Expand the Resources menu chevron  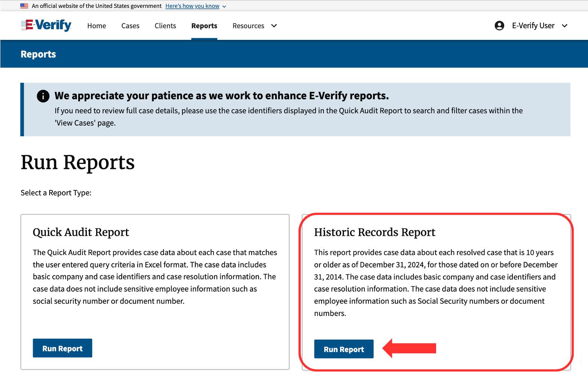[274, 26]
